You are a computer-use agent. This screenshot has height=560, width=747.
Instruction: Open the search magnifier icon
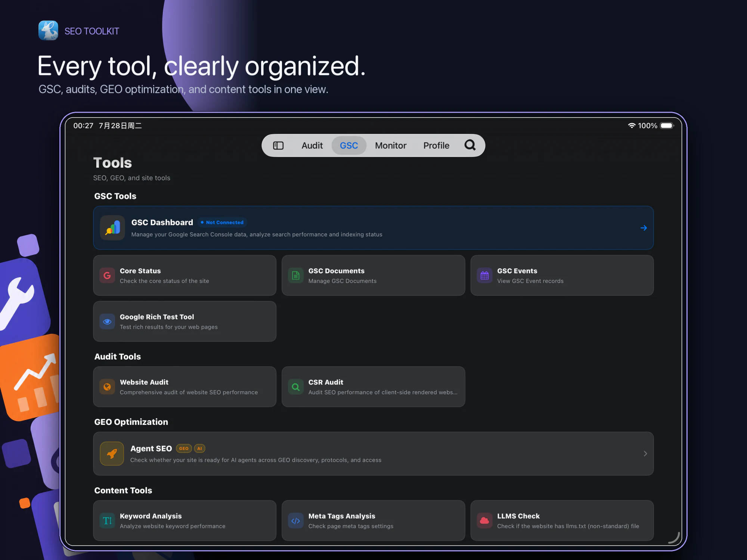470,145
